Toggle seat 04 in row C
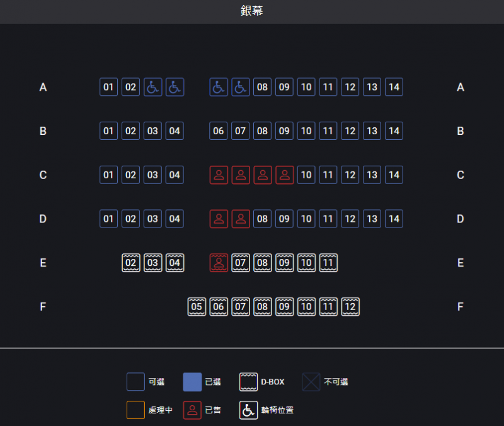This screenshot has height=426, width=504. click(175, 175)
